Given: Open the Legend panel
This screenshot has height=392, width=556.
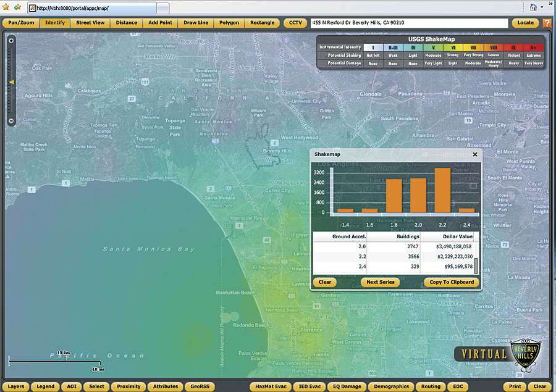Looking at the screenshot, I should (45, 386).
